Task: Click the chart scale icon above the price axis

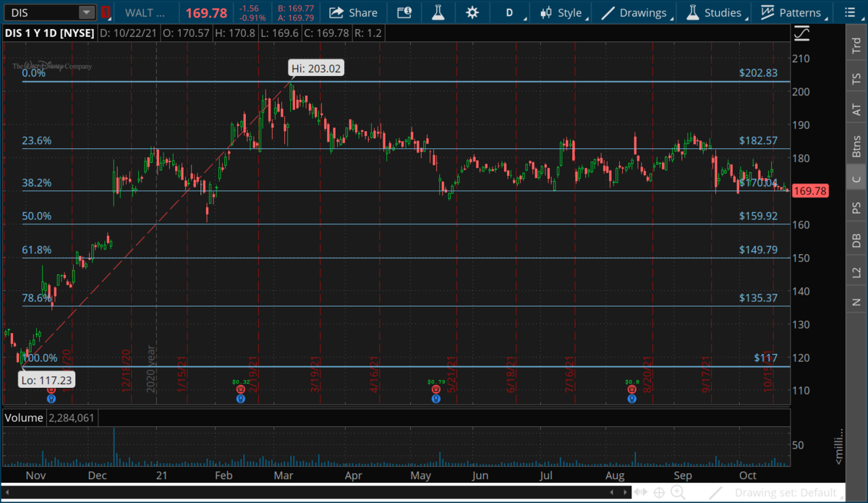Action: click(x=801, y=34)
